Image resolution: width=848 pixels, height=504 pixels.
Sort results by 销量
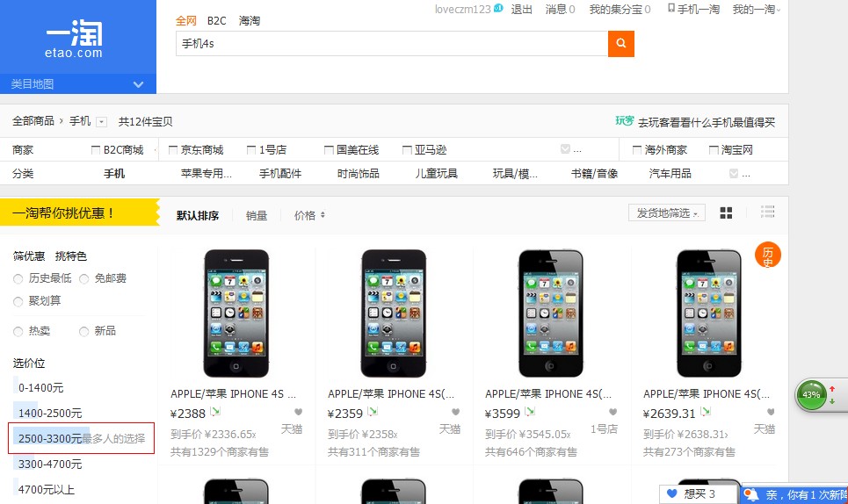click(256, 215)
